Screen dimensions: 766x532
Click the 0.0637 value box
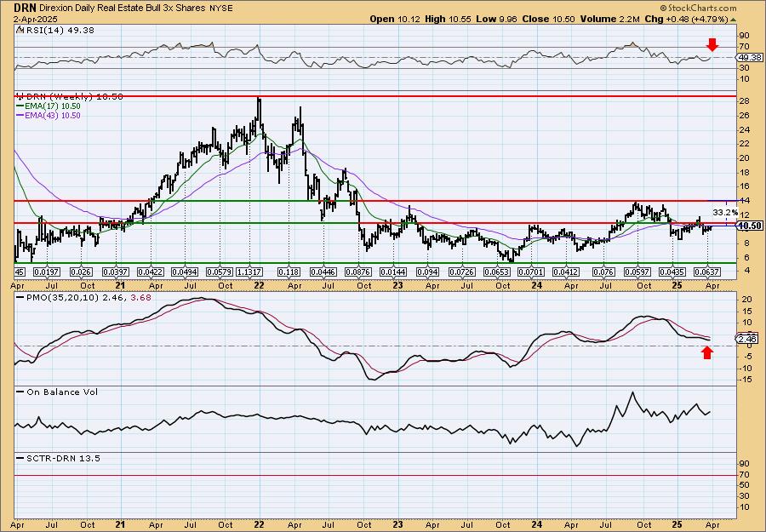pyautogui.click(x=707, y=272)
